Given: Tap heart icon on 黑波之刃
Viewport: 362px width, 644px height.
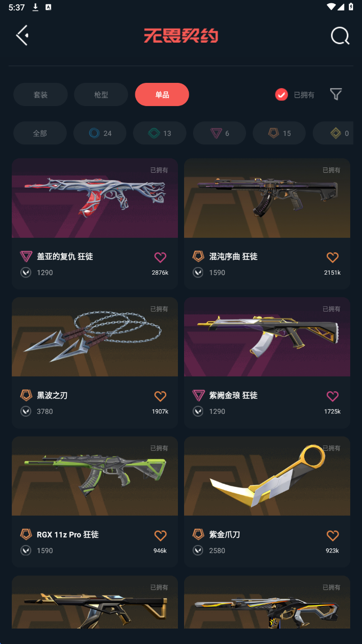Looking at the screenshot, I should [x=160, y=396].
